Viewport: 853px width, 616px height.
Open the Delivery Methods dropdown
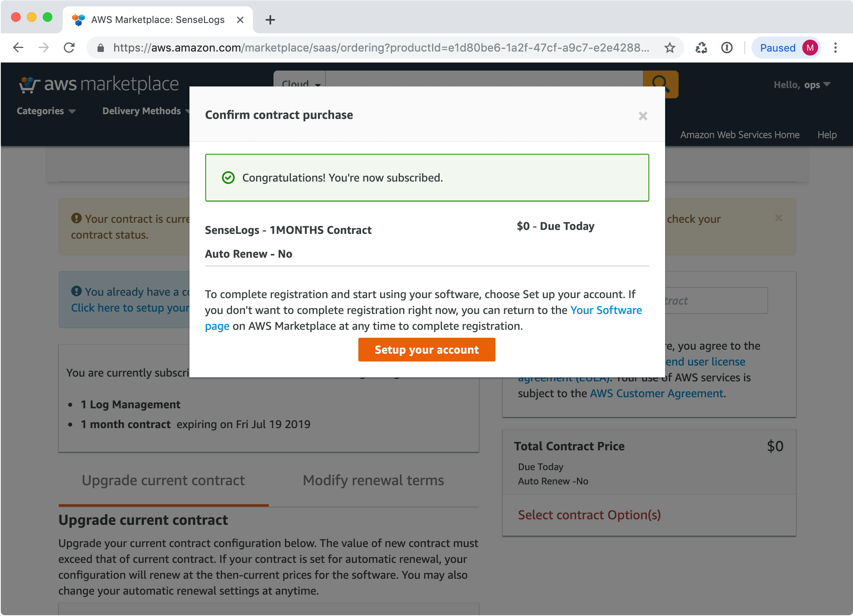(x=146, y=111)
